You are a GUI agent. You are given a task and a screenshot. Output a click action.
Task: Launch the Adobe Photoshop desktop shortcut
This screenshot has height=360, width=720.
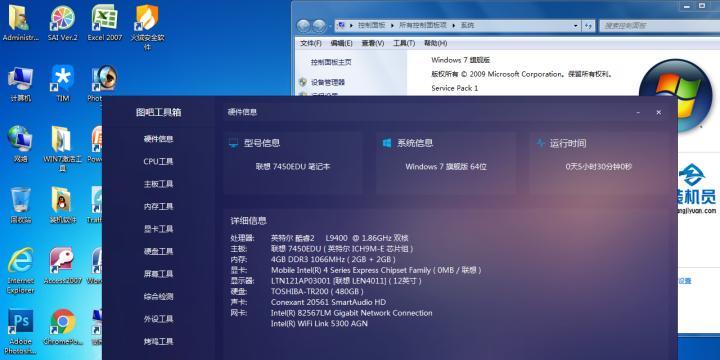pos(20,332)
